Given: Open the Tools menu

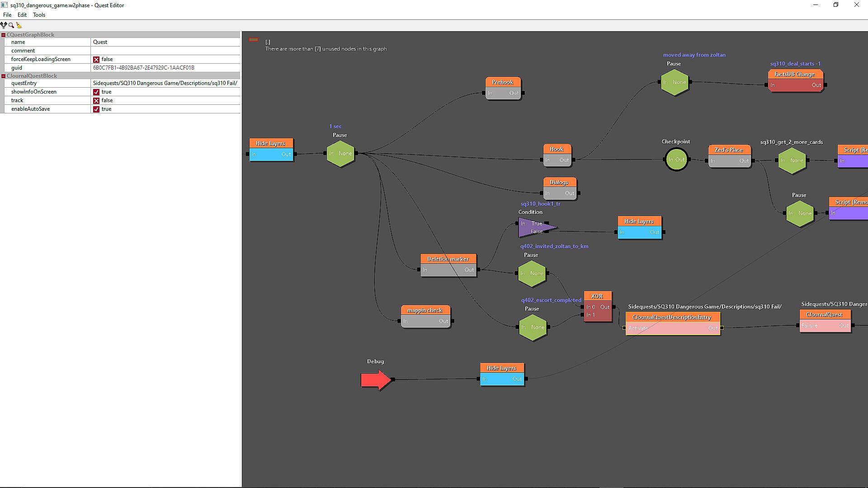Looking at the screenshot, I should click(x=39, y=15).
